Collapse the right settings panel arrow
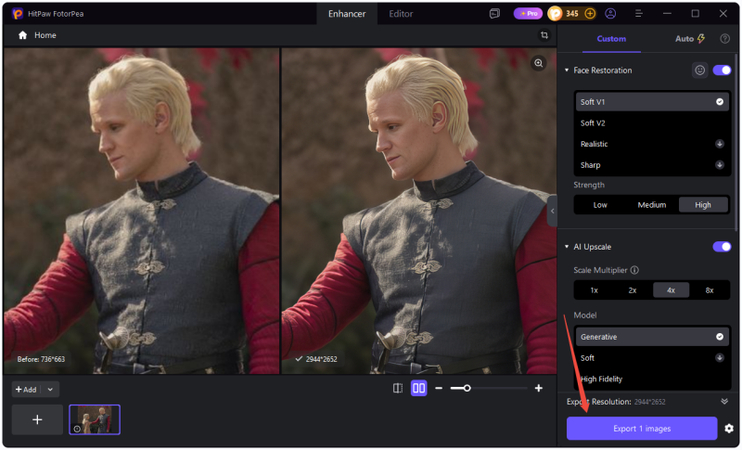 [552, 211]
